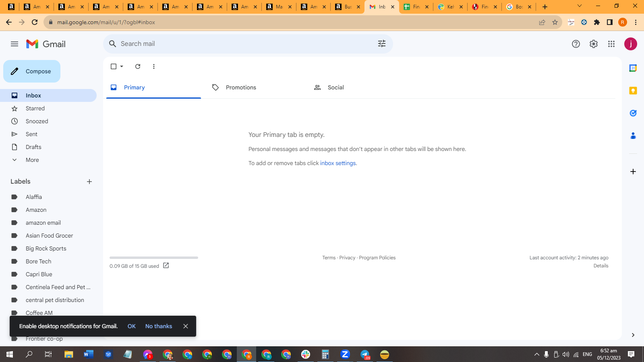
Task: Open File Explorer from the taskbar
Action: 69,354
